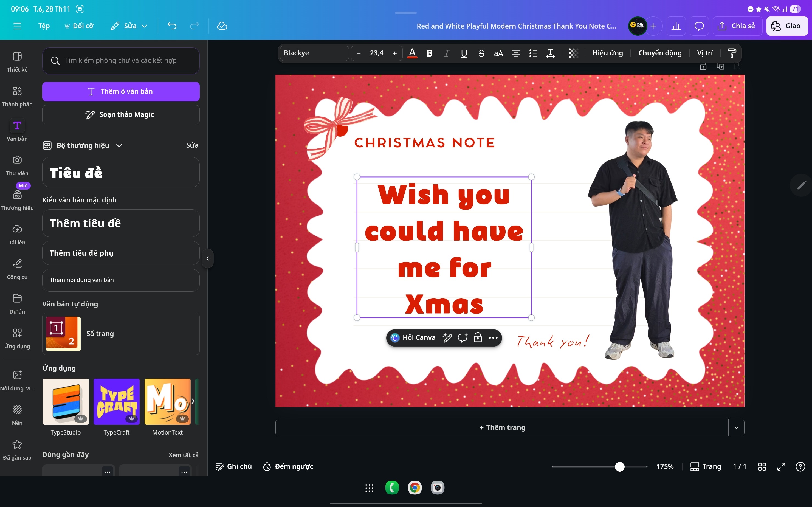Click Thêm ô văn bản button
The image size is (812, 507).
coord(121,92)
